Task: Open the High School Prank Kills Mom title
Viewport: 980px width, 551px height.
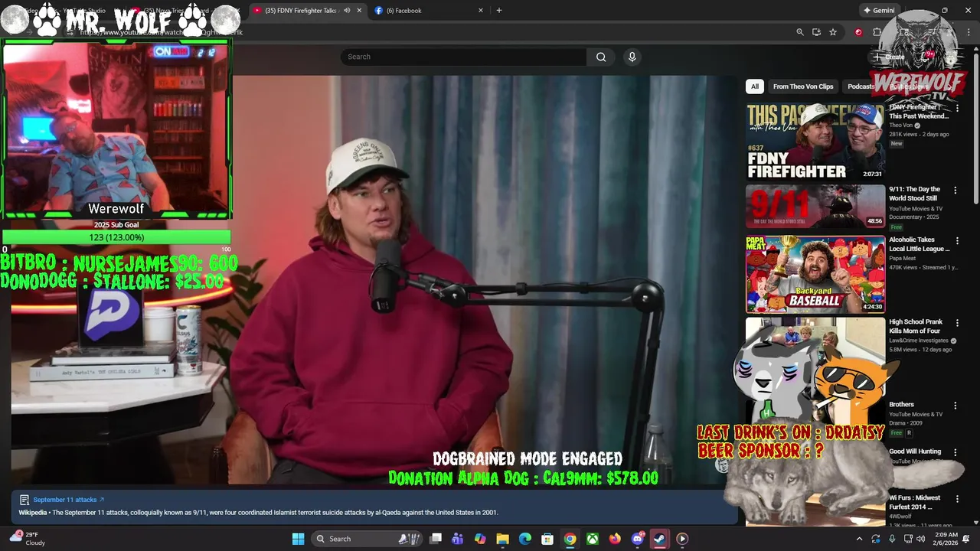Action: pyautogui.click(x=916, y=327)
